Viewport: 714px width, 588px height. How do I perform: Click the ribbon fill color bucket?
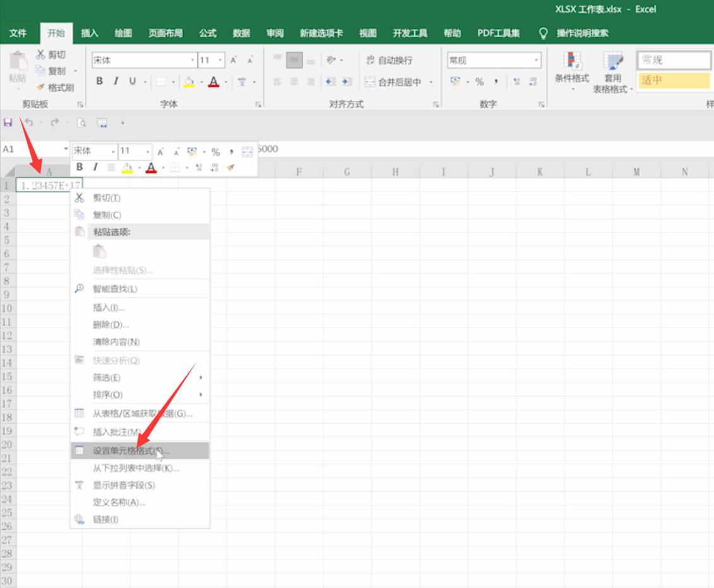(189, 81)
